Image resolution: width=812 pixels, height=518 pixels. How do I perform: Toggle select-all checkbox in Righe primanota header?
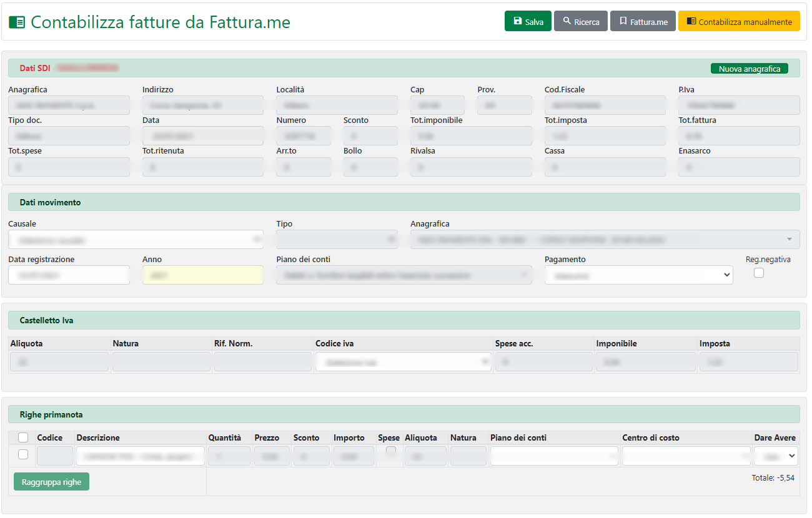click(23, 437)
